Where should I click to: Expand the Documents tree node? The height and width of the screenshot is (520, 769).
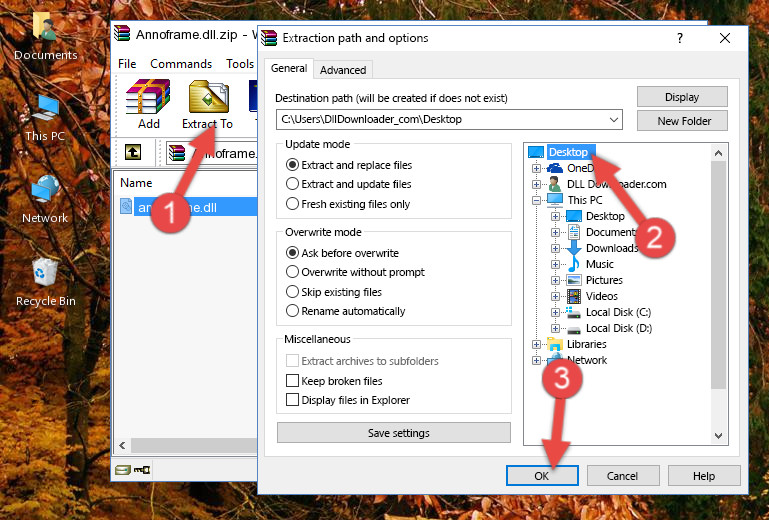click(x=555, y=232)
